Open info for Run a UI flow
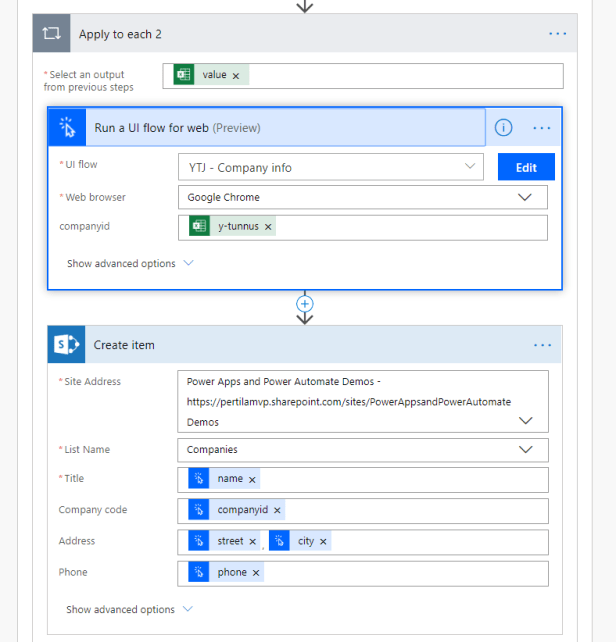This screenshot has width=616, height=642. [x=503, y=128]
